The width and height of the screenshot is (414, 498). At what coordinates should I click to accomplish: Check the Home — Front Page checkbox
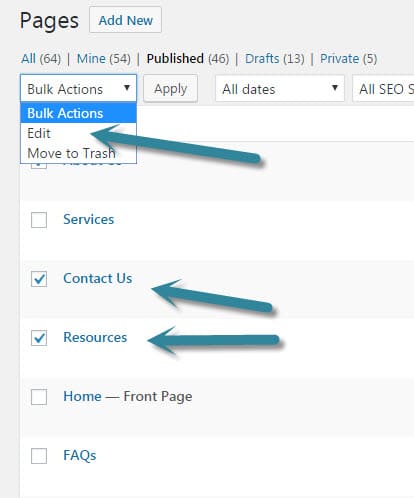(x=39, y=397)
